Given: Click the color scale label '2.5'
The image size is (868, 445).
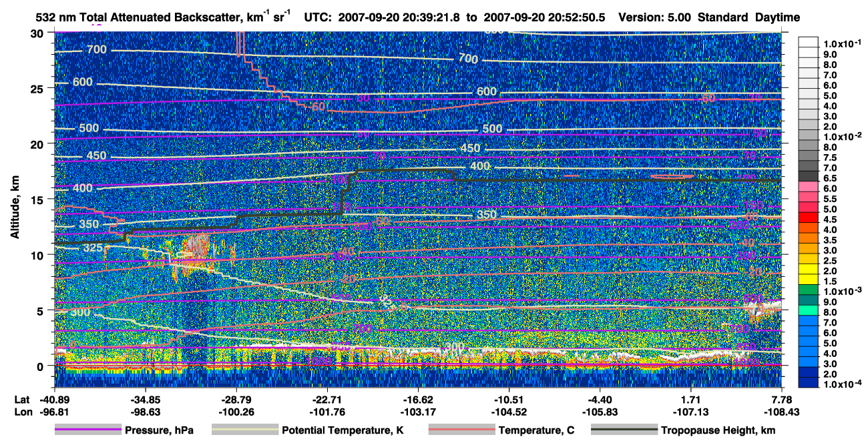Looking at the screenshot, I should click(x=831, y=261).
